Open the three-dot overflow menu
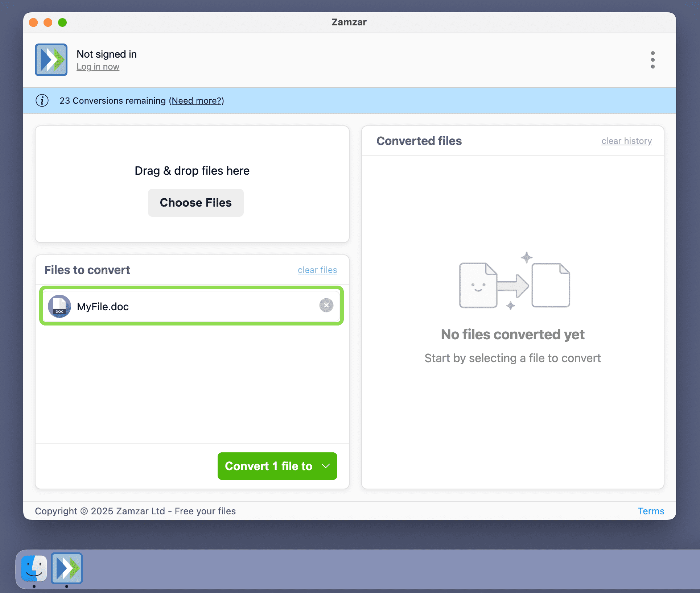The width and height of the screenshot is (700, 593). pos(652,59)
